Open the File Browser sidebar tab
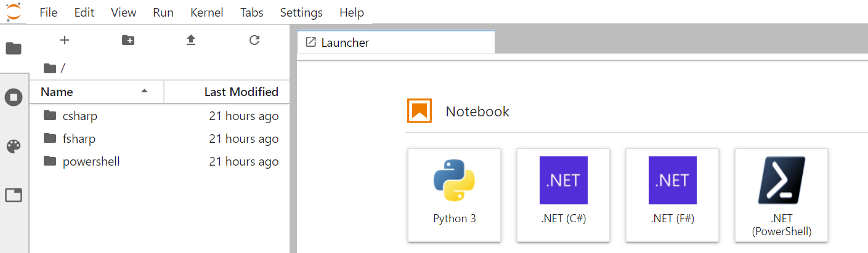 14,48
